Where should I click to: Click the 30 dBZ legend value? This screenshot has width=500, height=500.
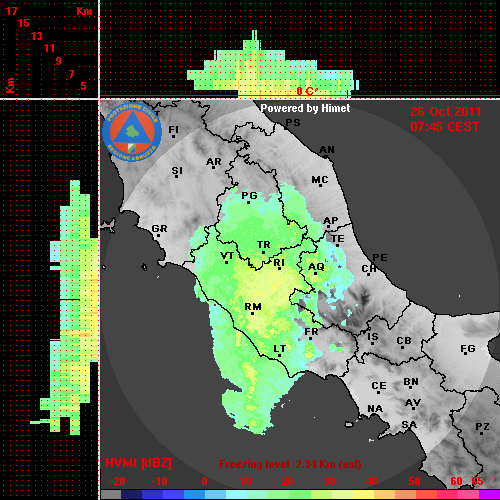click(x=329, y=481)
